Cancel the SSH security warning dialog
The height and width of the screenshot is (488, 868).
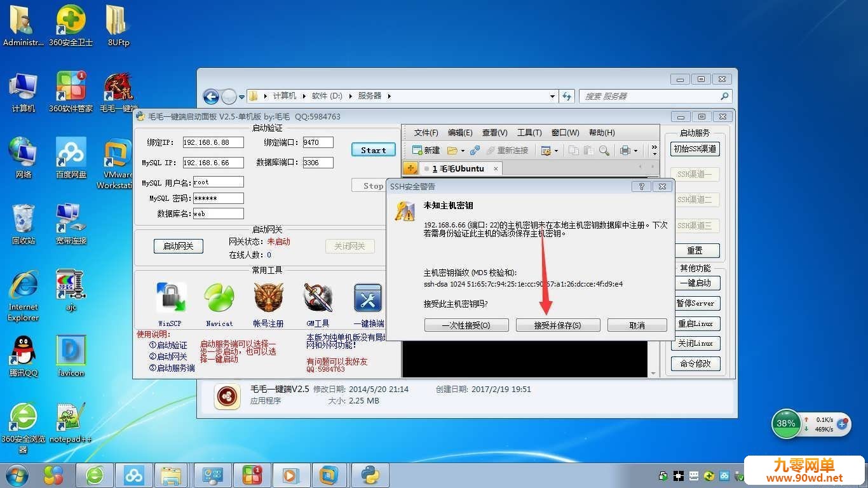coord(637,325)
